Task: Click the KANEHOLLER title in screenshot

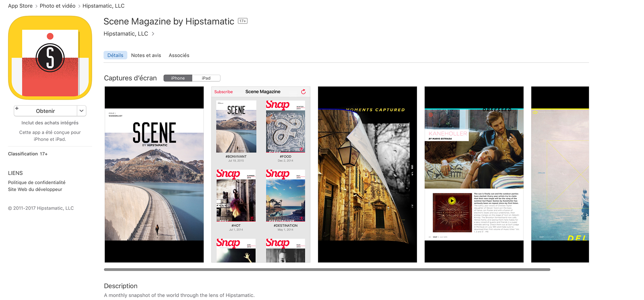Action: pos(448,133)
